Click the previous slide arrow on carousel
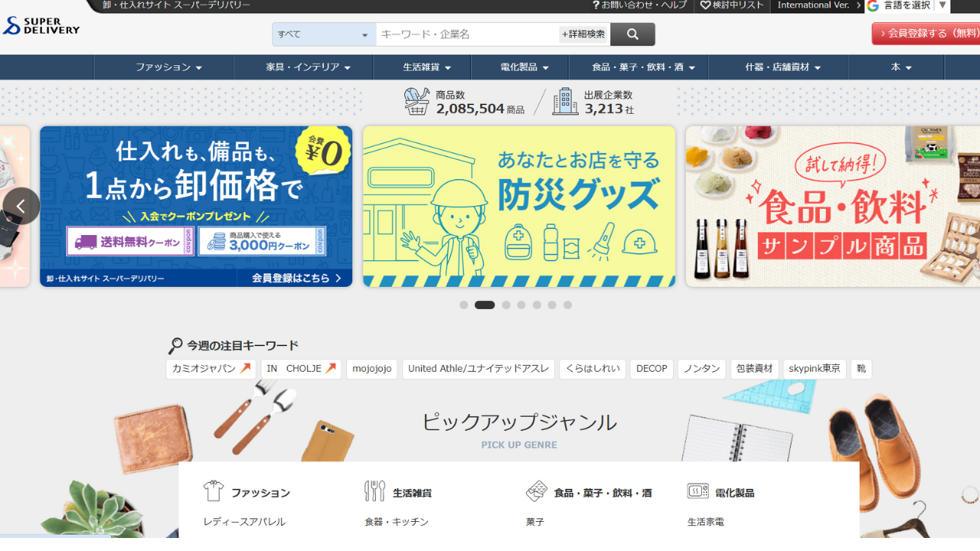Image resolution: width=980 pixels, height=551 pixels. pyautogui.click(x=21, y=206)
